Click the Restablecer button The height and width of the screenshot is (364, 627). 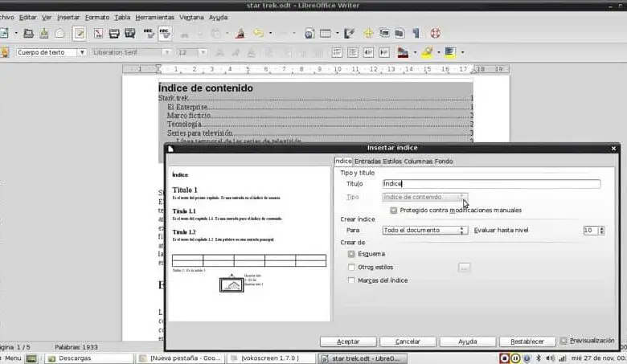coord(527,342)
